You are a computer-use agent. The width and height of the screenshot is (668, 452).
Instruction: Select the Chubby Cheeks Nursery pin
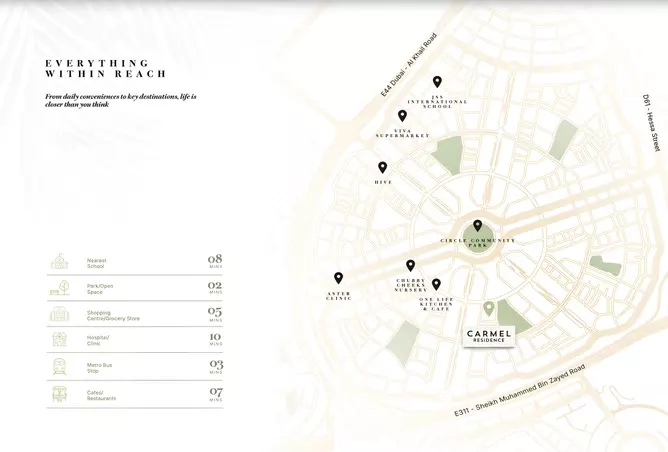tap(411, 266)
